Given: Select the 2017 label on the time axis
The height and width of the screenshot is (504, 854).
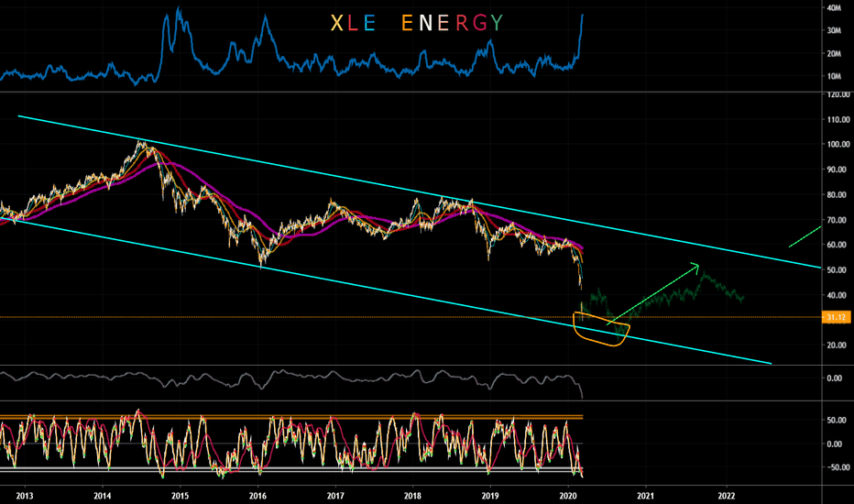Looking at the screenshot, I should 335,496.
